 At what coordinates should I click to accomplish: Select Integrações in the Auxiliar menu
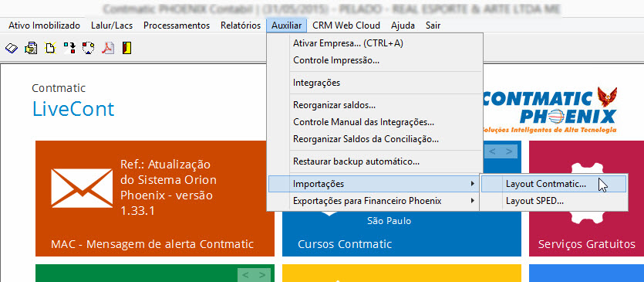coord(375,83)
